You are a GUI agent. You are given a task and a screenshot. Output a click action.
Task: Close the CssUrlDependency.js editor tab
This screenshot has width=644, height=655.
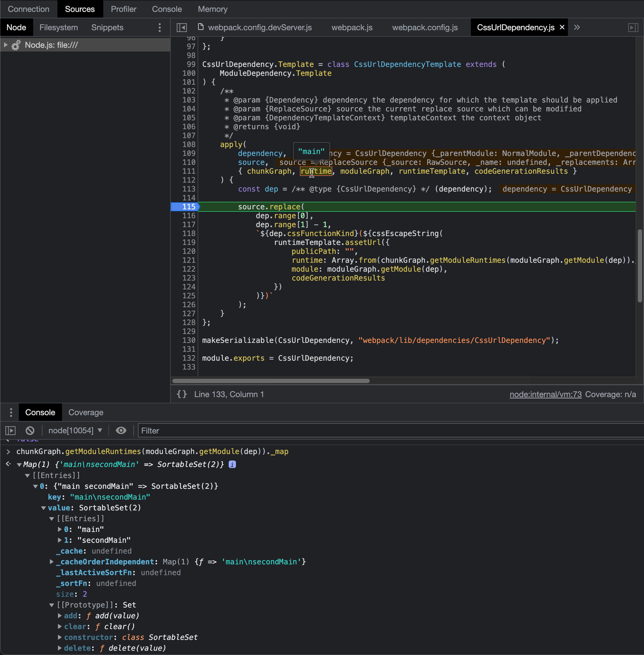tap(561, 28)
